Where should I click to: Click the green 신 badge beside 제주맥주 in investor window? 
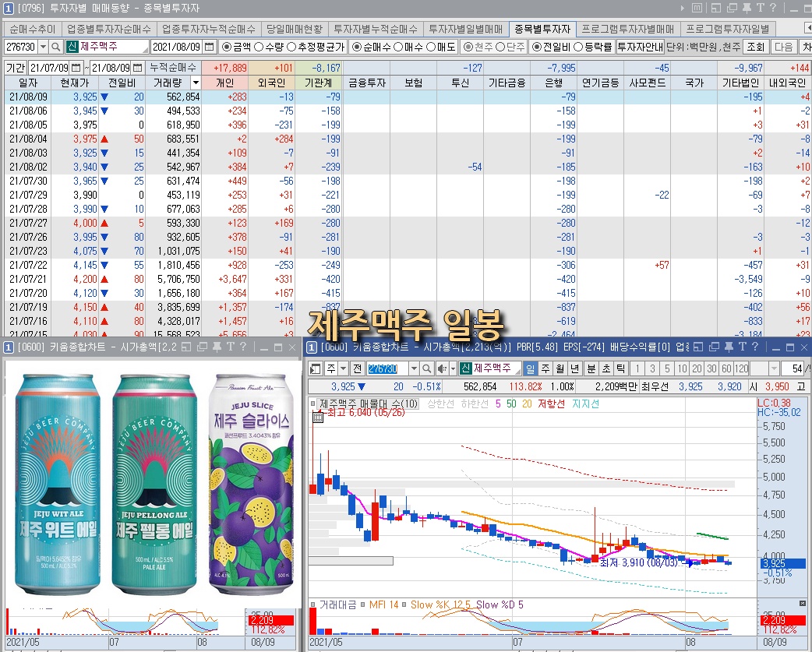pyautogui.click(x=72, y=47)
